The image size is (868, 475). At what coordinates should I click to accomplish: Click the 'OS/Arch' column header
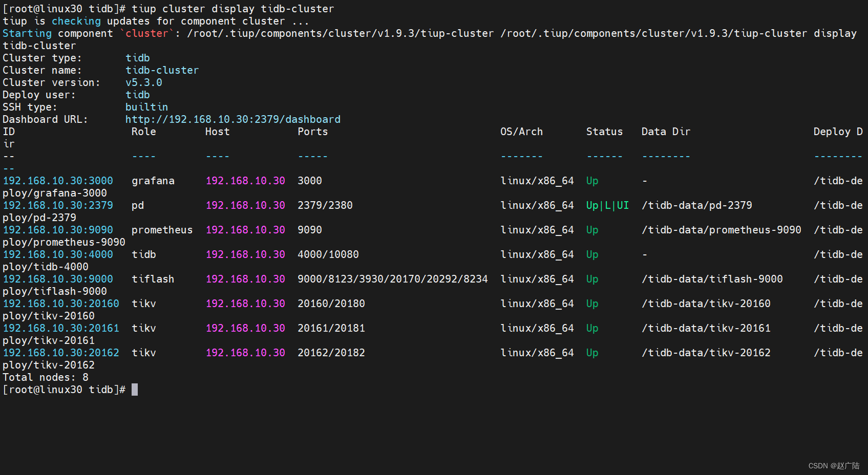point(522,132)
